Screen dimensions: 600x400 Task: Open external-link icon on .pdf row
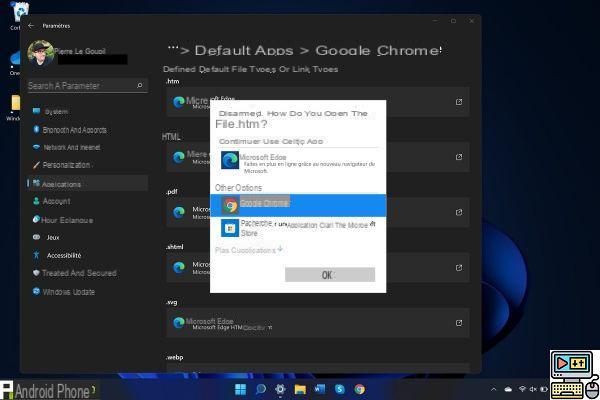click(x=459, y=212)
